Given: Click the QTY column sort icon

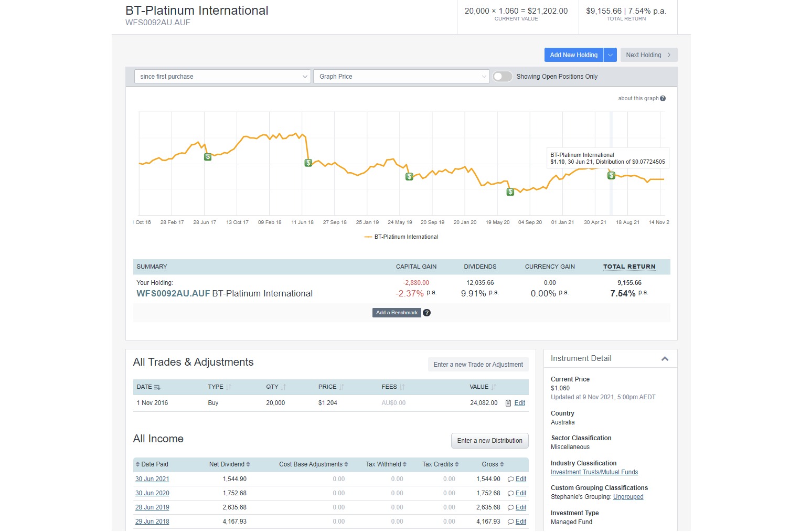Looking at the screenshot, I should tap(283, 387).
